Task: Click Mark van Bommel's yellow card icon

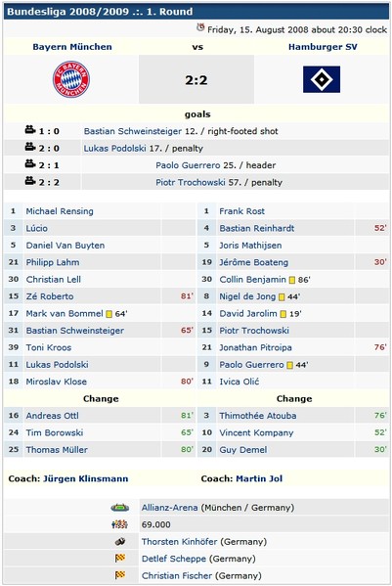Action: [x=109, y=314]
